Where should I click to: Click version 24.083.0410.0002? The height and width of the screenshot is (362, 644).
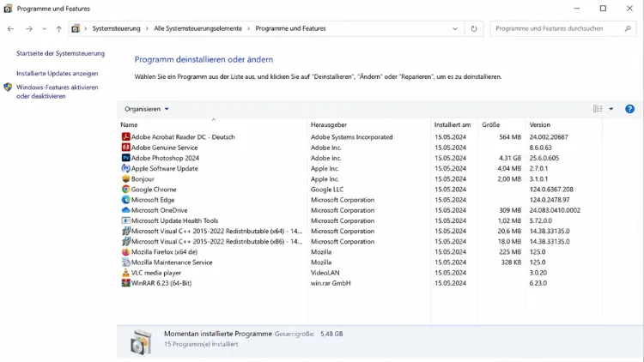[555, 210]
